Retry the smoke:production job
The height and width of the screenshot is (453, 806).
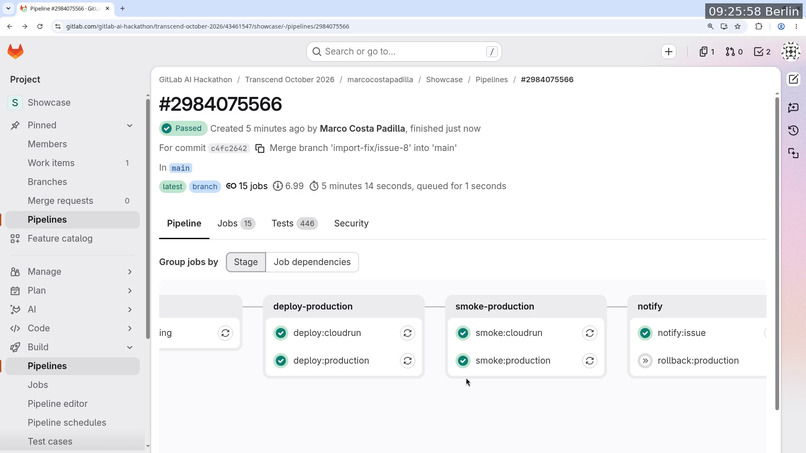pos(590,361)
